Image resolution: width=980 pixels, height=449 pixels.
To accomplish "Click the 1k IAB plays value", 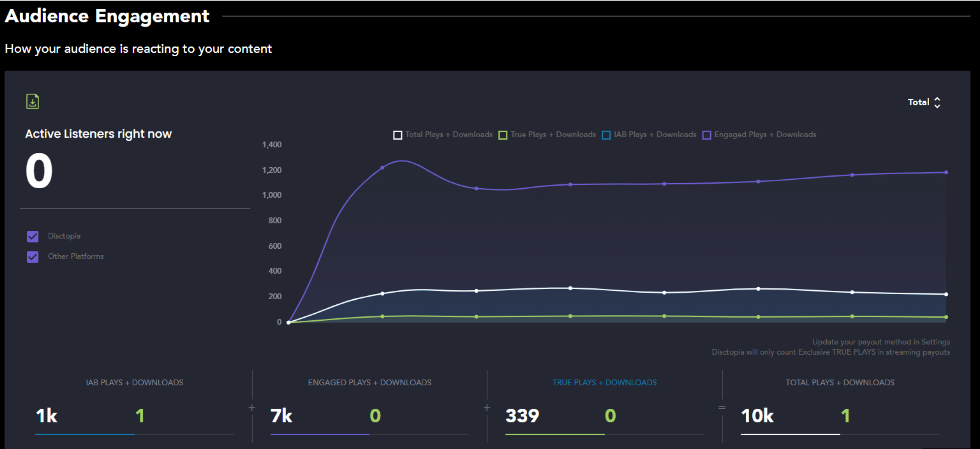I will [46, 415].
